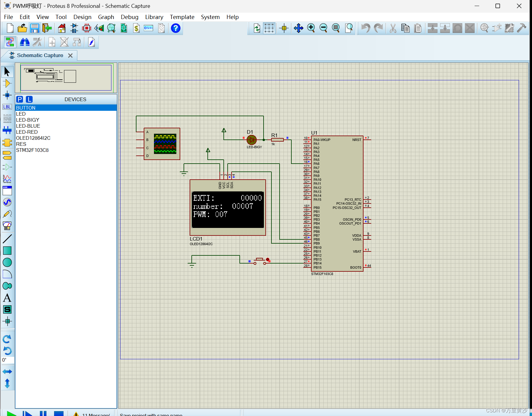Screen dimensions: 532x416
Task: Click the L library manage button
Action: 29,99
